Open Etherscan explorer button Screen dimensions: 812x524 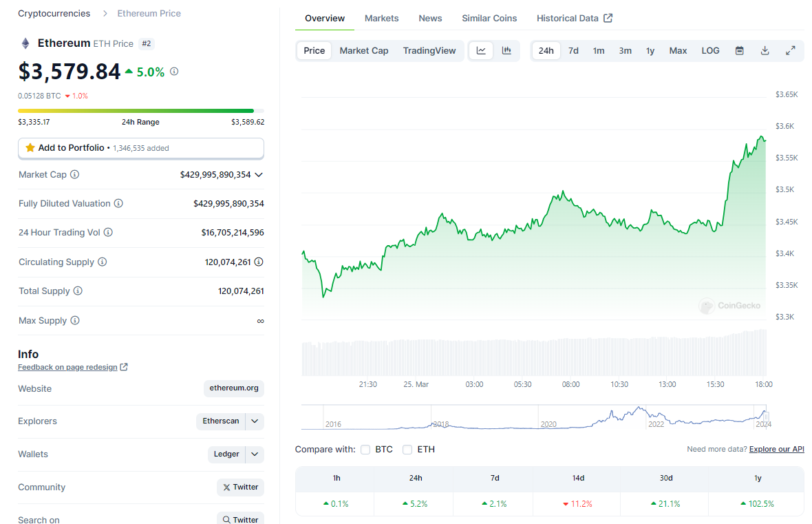221,421
